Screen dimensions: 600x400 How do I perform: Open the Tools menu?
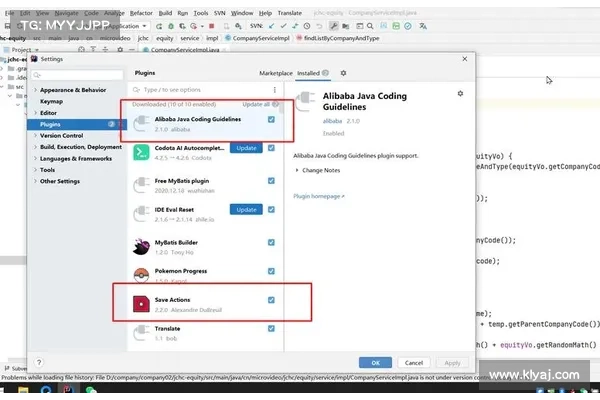pos(201,13)
